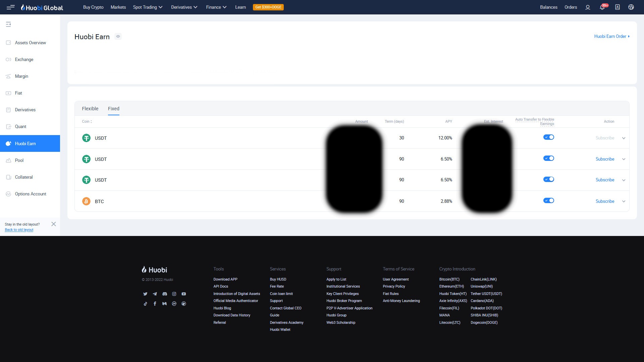The image size is (644, 362).
Task: Open Huobi's YouTube icon in footer
Action: (x=184, y=294)
